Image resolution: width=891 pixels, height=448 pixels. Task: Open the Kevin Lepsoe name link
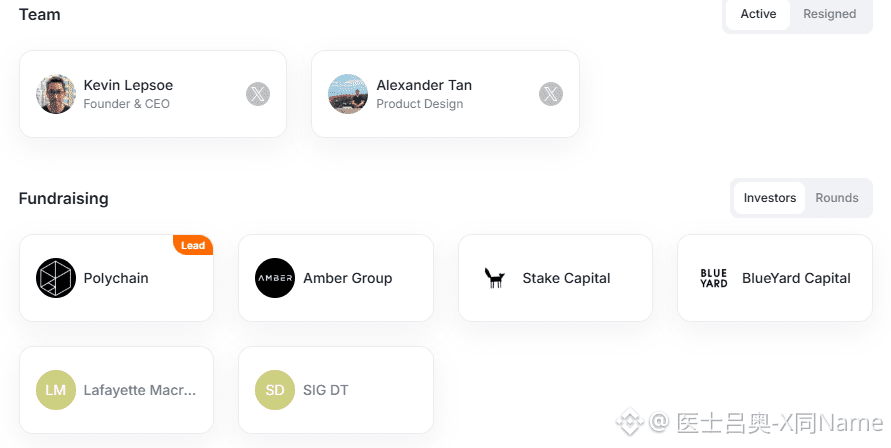[x=128, y=85]
